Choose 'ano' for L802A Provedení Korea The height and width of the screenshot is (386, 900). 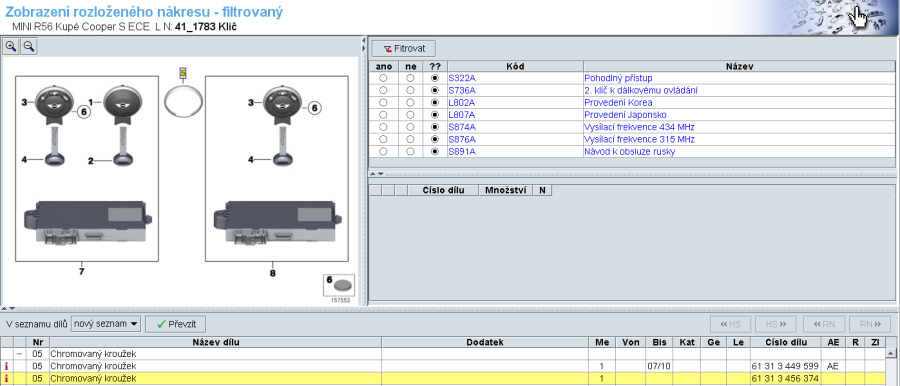[x=383, y=102]
